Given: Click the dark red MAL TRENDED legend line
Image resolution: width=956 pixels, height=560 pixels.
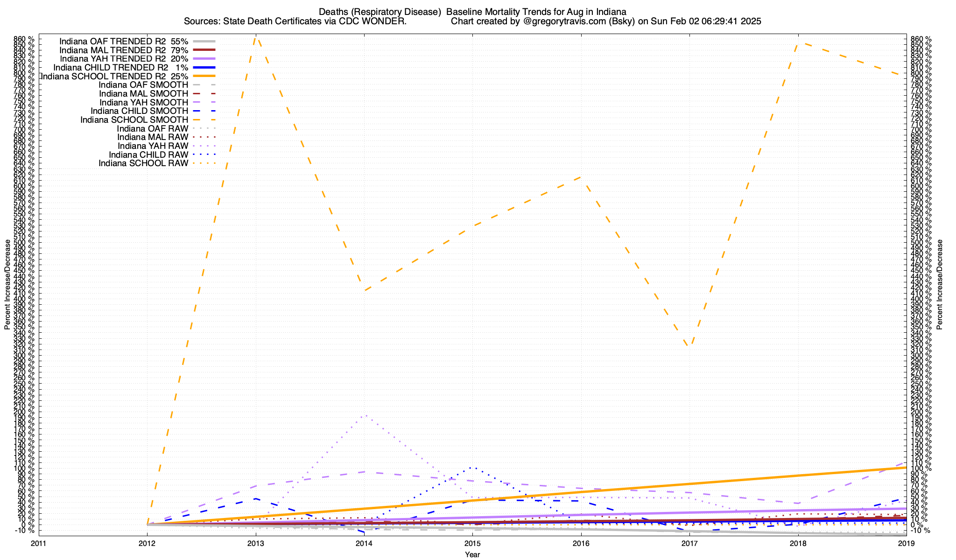Looking at the screenshot, I should [x=204, y=50].
